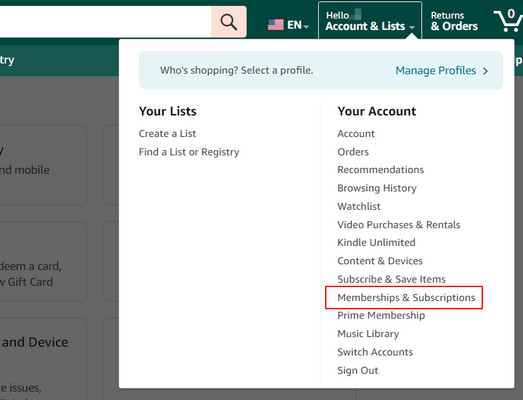Open Content & Devices
Viewport: 523px width, 400px height.
pyautogui.click(x=380, y=261)
